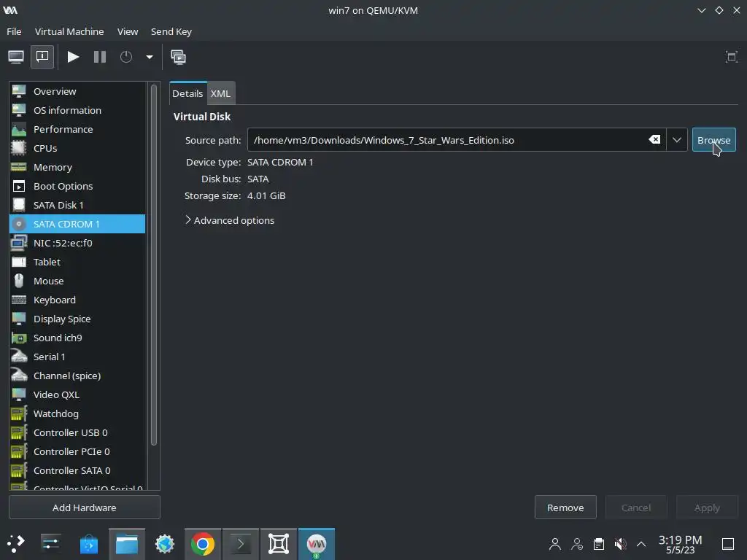Image resolution: width=747 pixels, height=560 pixels.
Task: Open Performance hardware entry
Action: click(77, 129)
